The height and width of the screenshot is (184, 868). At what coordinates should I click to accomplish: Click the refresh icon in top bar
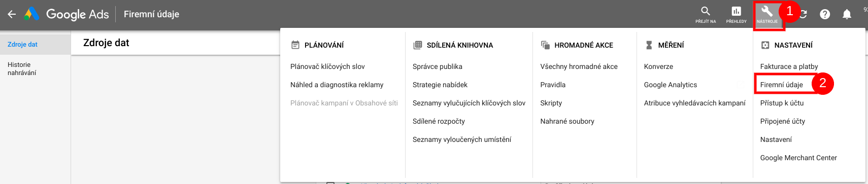804,14
